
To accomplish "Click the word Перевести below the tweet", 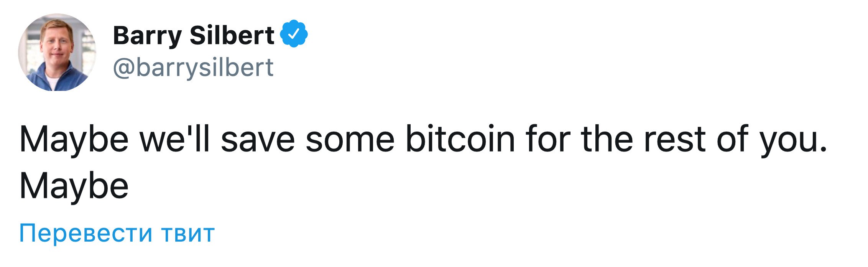I will [x=86, y=233].
